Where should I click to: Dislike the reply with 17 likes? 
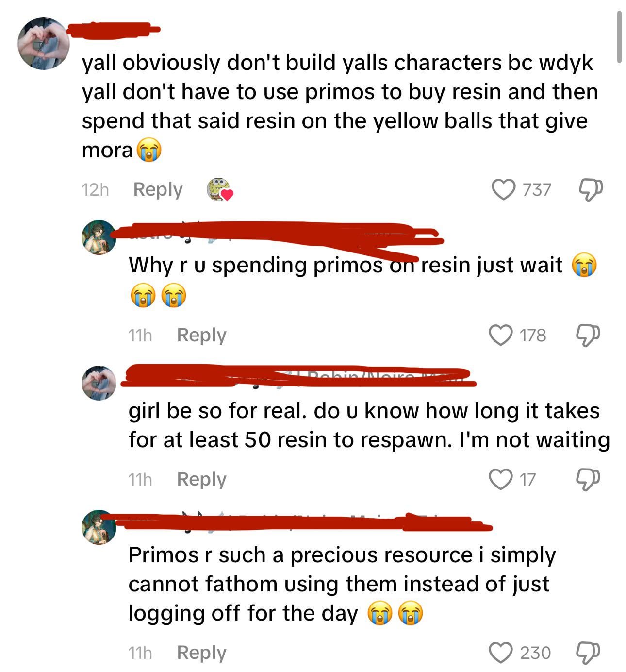coord(588,480)
